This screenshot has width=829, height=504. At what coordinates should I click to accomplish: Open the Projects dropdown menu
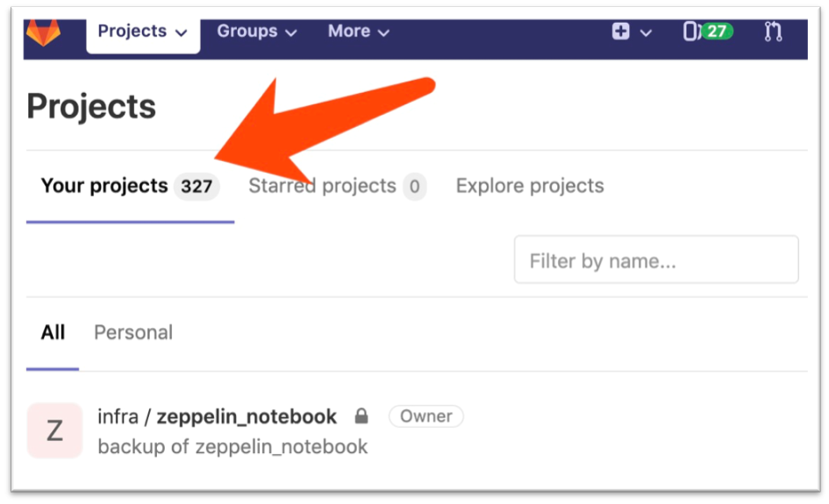143,32
